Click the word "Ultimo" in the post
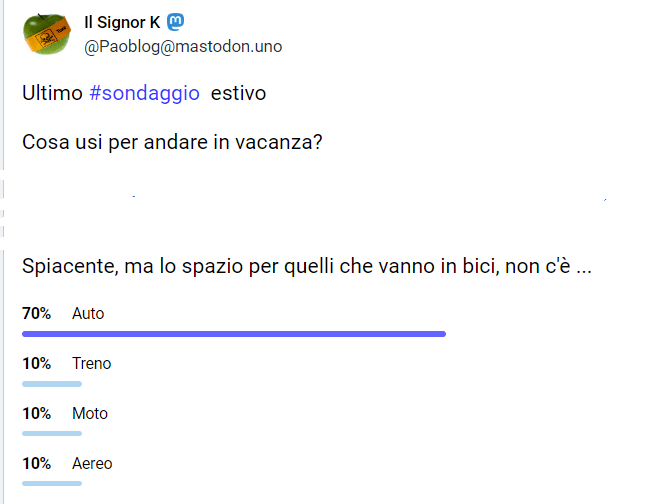 click(x=51, y=93)
